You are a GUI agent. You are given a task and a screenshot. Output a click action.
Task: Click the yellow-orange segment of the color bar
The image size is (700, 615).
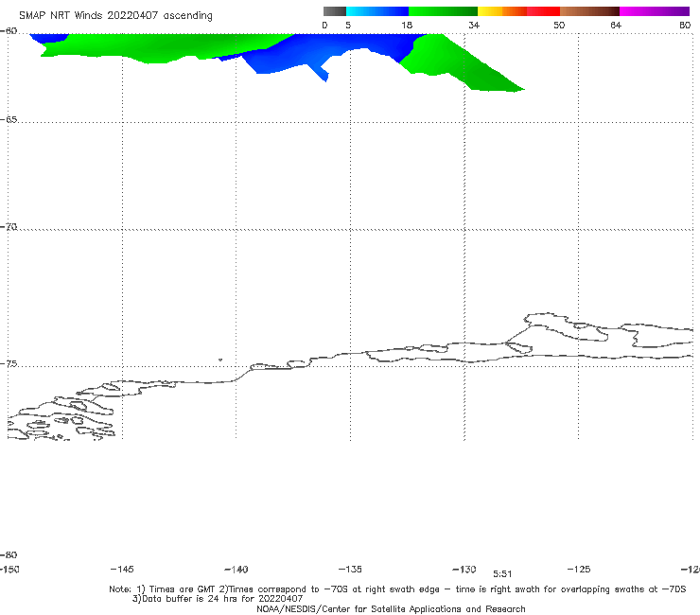(x=502, y=11)
